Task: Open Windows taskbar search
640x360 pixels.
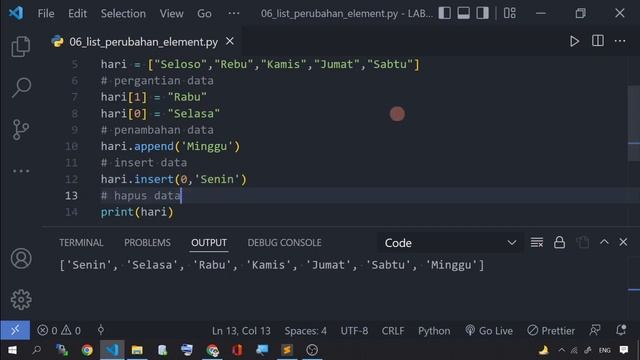Action: click(37, 350)
